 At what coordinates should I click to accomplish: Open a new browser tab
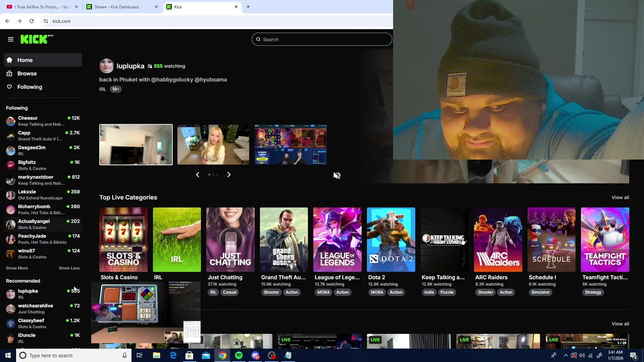(248, 7)
